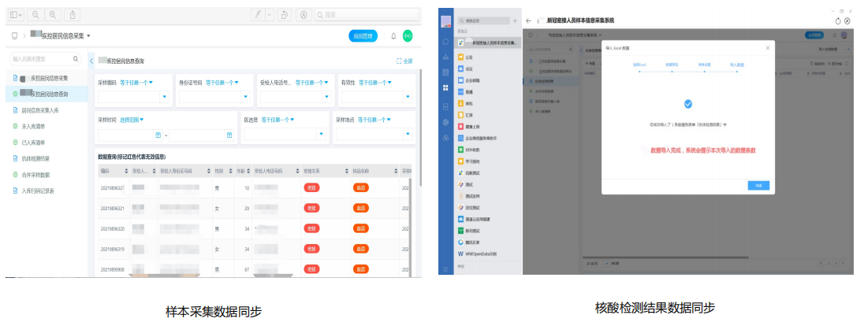Open the 区选择 value dropdown
The width and height of the screenshot is (868, 326).
322,135
